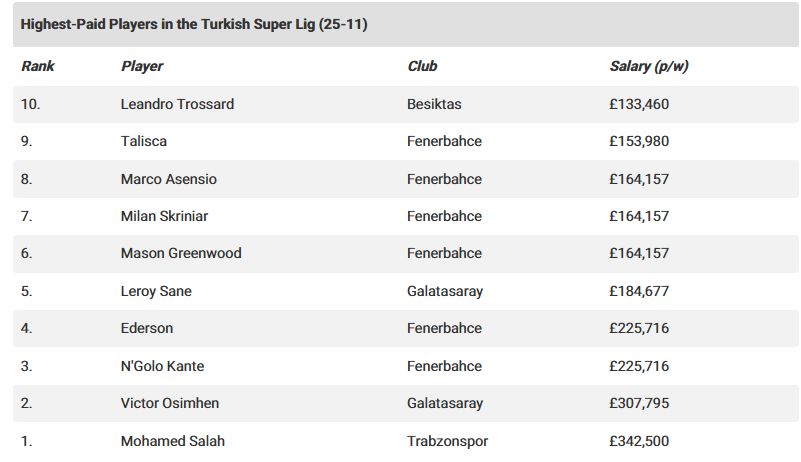Image resolution: width=801 pixels, height=462 pixels.
Task: Select the Salary (p/w) column header
Action: point(649,66)
